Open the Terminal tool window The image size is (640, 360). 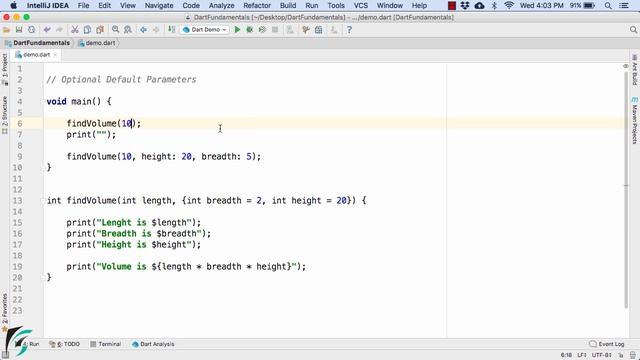[x=105, y=344]
